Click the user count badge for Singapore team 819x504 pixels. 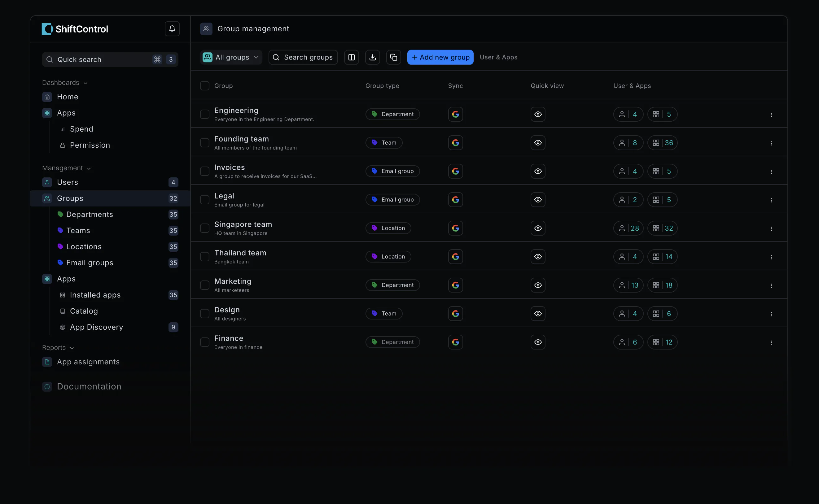click(x=628, y=228)
